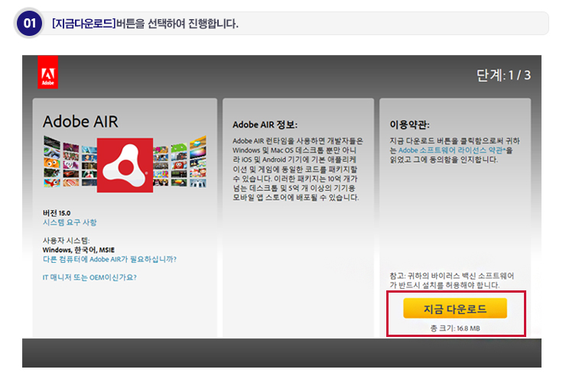Click the Adobe AIR heading text
This screenshot has height=392, width=566.
pyautogui.click(x=80, y=121)
